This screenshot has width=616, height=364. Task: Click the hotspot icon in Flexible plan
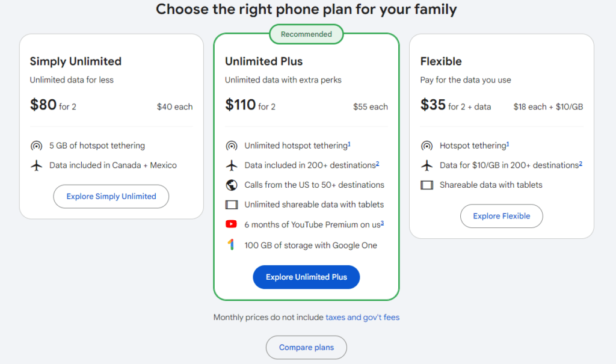click(x=427, y=146)
